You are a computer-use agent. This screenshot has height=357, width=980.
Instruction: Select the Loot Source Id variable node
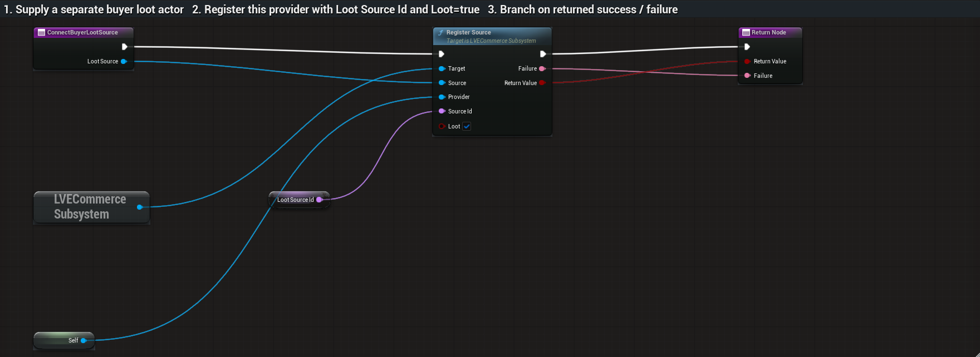pyautogui.click(x=299, y=200)
